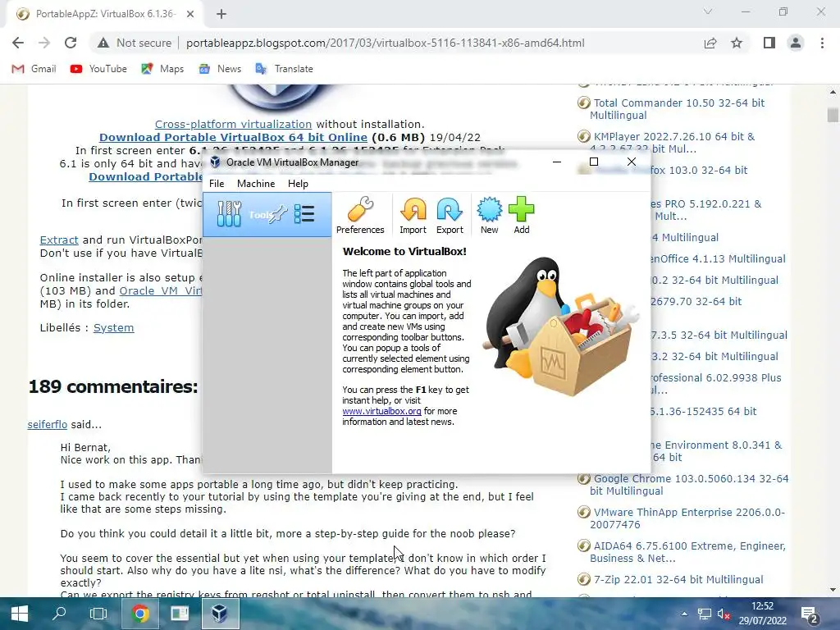Open a new Chrome tab
This screenshot has height=630, width=840.
click(221, 14)
